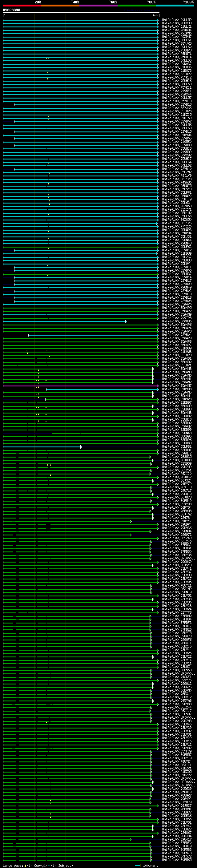197x868 pixels.
Task: Click hit label UniRef100_B3IUP2
Action: click(177, 74)
